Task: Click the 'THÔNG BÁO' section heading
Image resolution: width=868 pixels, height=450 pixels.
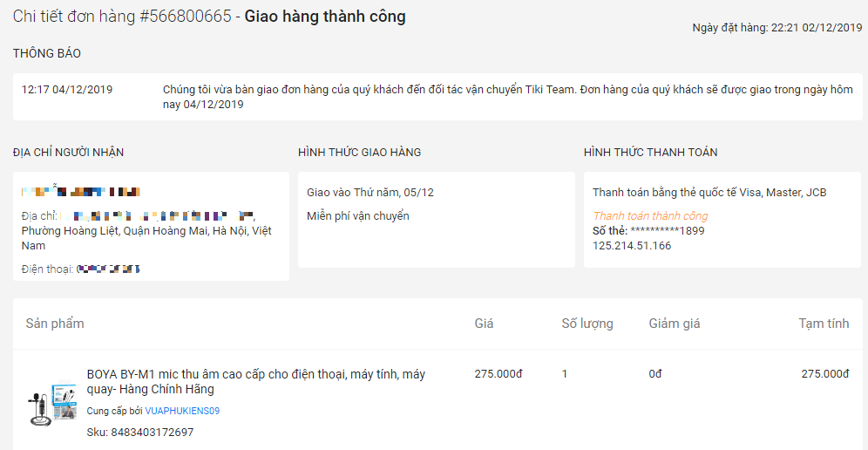Action: [x=47, y=54]
